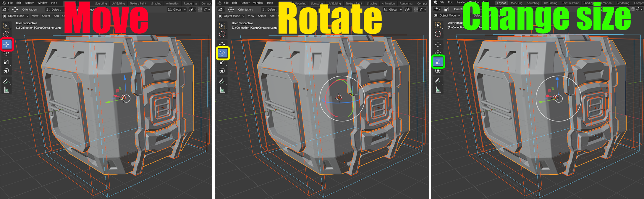This screenshot has width=644, height=199.
Task: Open Object Mode dropdown in Change size screenshot
Action: [447, 15]
